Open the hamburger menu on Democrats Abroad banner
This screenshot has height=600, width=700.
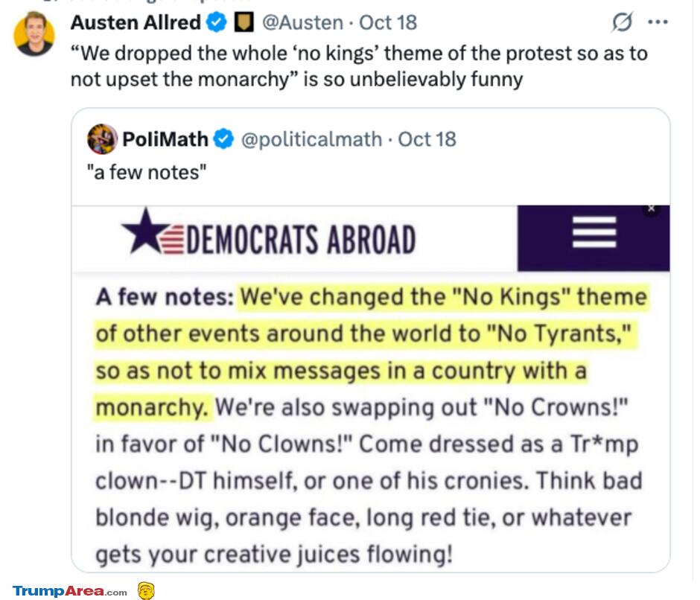tap(594, 232)
